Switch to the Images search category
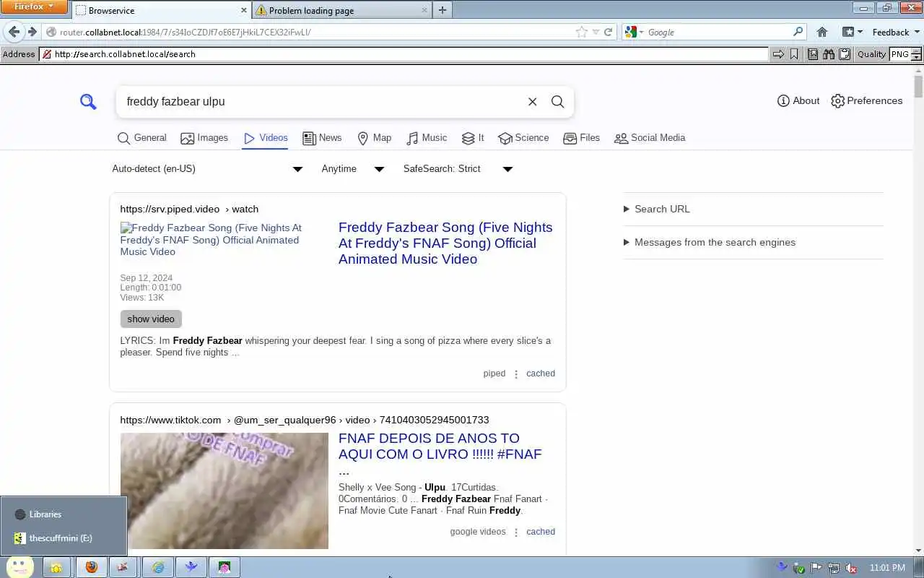The width and height of the screenshot is (924, 578). click(x=204, y=138)
